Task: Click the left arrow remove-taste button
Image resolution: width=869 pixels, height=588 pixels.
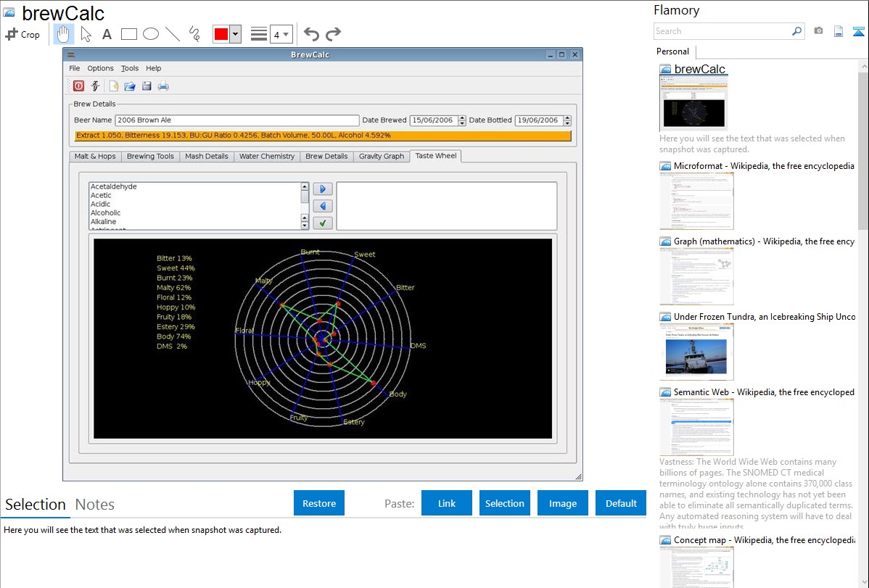Action: click(323, 206)
